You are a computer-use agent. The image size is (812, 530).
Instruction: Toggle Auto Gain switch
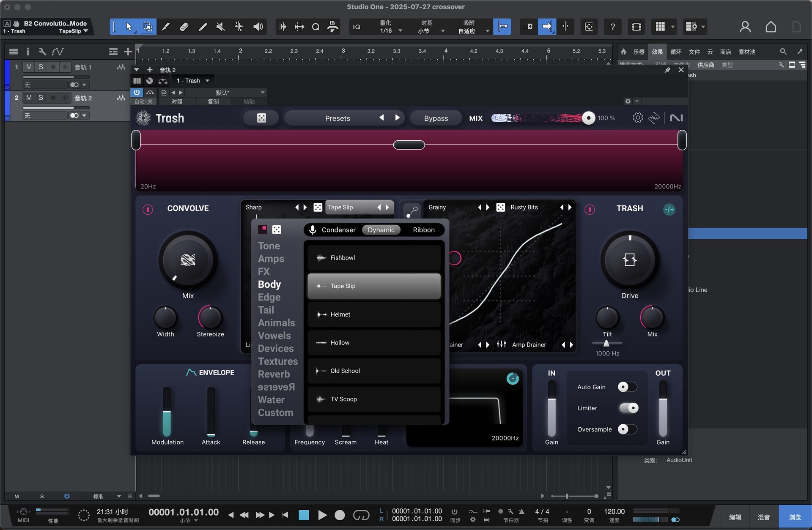pyautogui.click(x=627, y=387)
